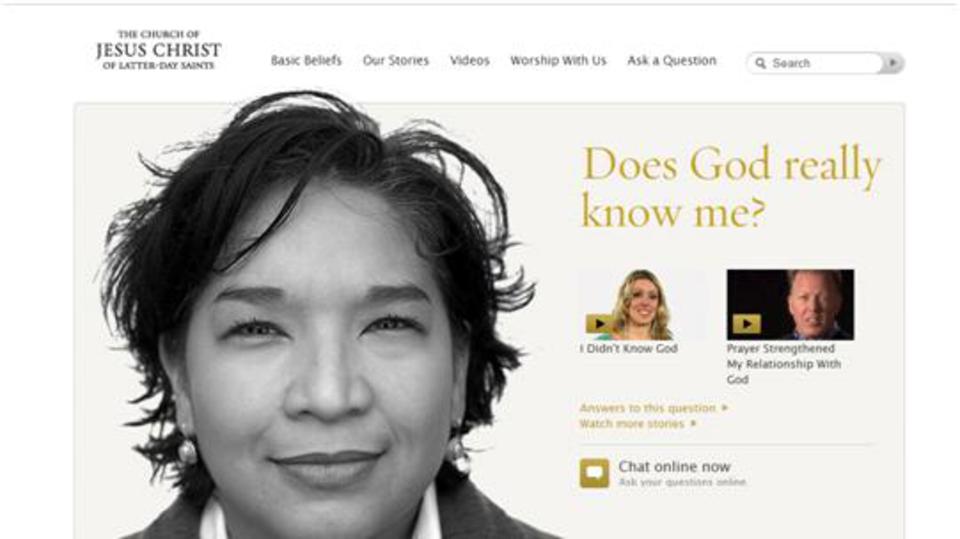The width and height of the screenshot is (960, 539).
Task: Open the Our Stories menu
Action: coord(396,60)
